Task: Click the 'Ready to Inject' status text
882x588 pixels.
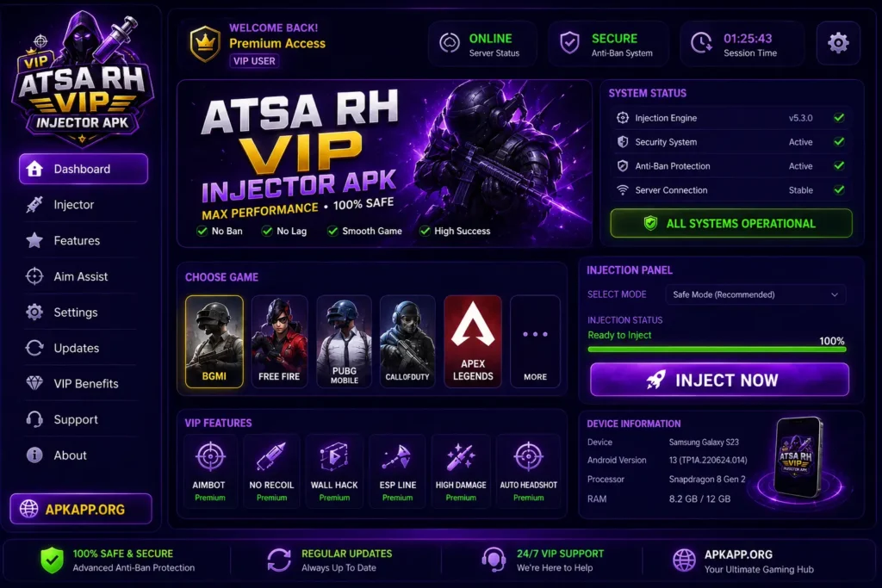Action: pyautogui.click(x=619, y=335)
